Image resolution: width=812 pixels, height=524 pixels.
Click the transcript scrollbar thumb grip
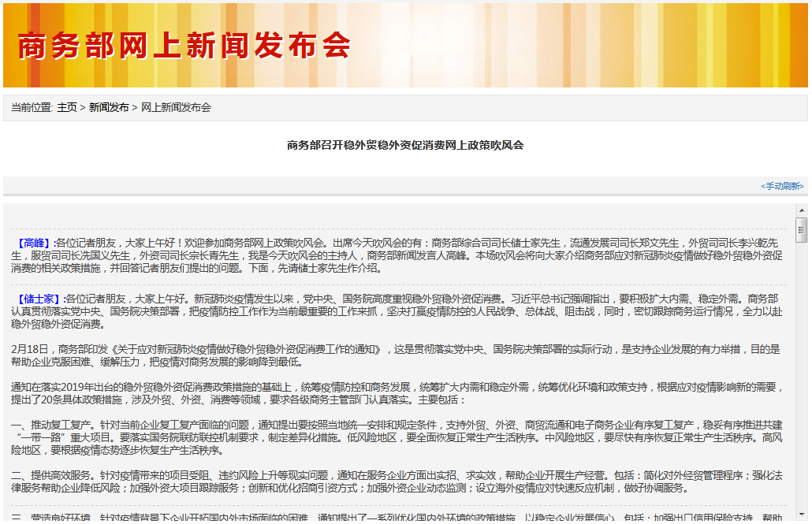(x=801, y=230)
